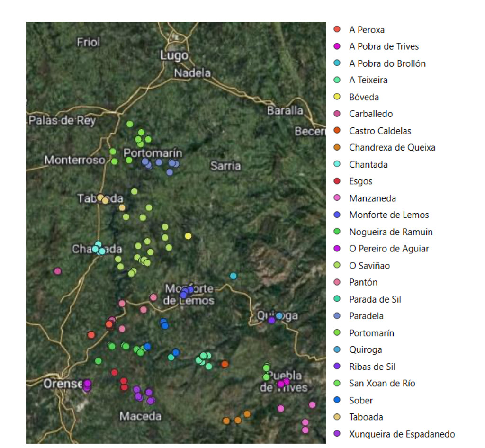485x448 pixels.
Task: Select the Carballedo point west of Chantada
Action: tap(58, 271)
